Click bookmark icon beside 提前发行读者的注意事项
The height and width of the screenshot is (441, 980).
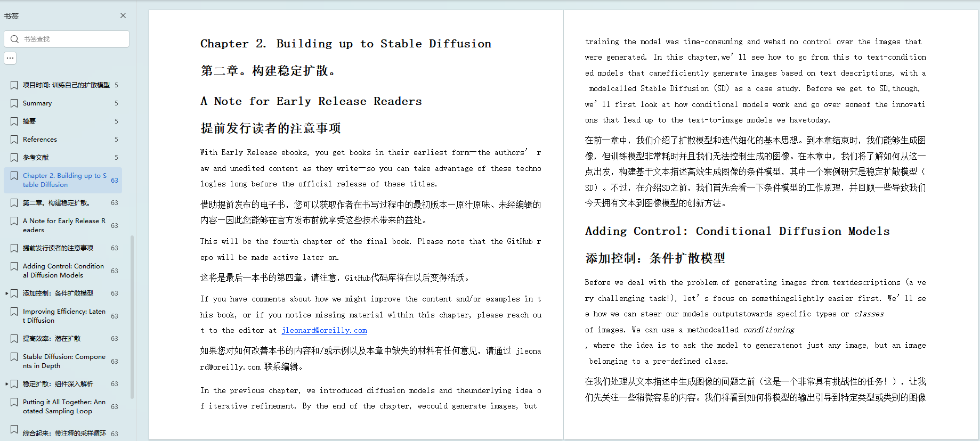pyautogui.click(x=14, y=248)
